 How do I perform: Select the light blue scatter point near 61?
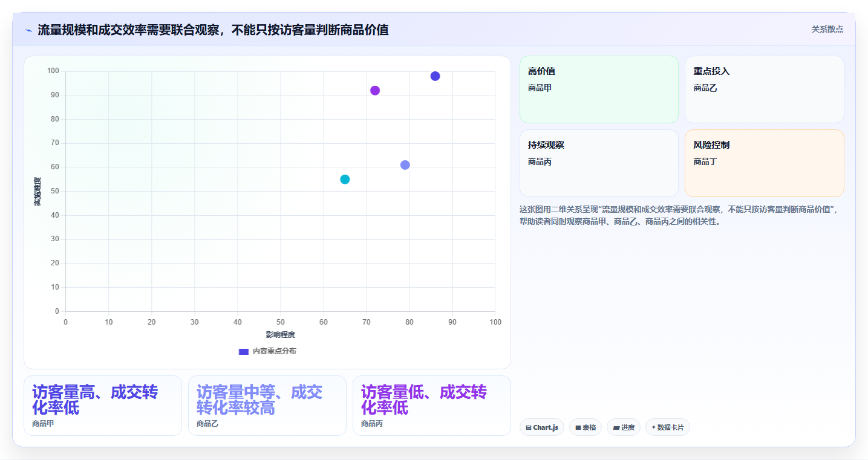click(x=405, y=165)
